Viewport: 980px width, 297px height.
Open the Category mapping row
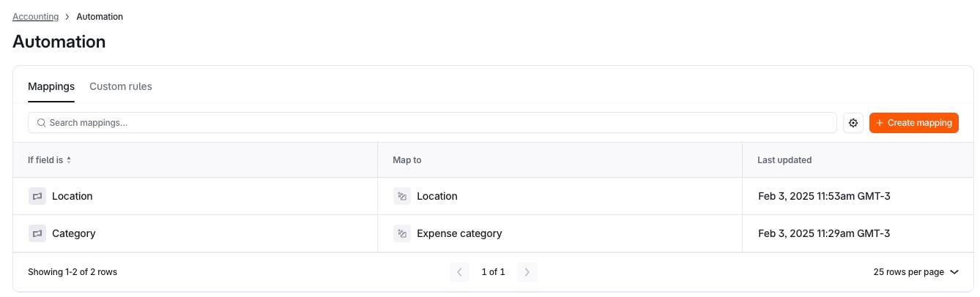coord(73,233)
